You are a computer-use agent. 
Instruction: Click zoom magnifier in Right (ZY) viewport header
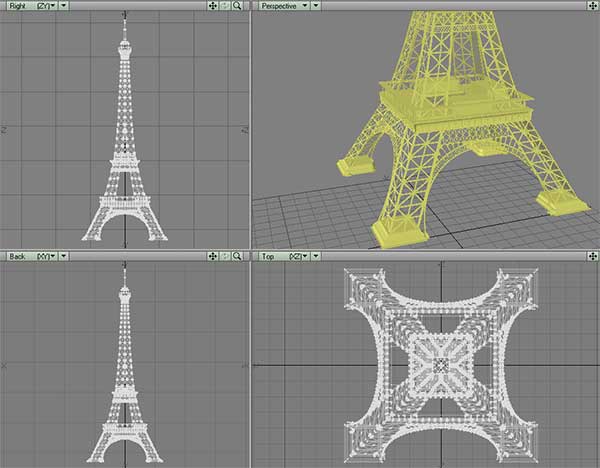pos(237,5)
